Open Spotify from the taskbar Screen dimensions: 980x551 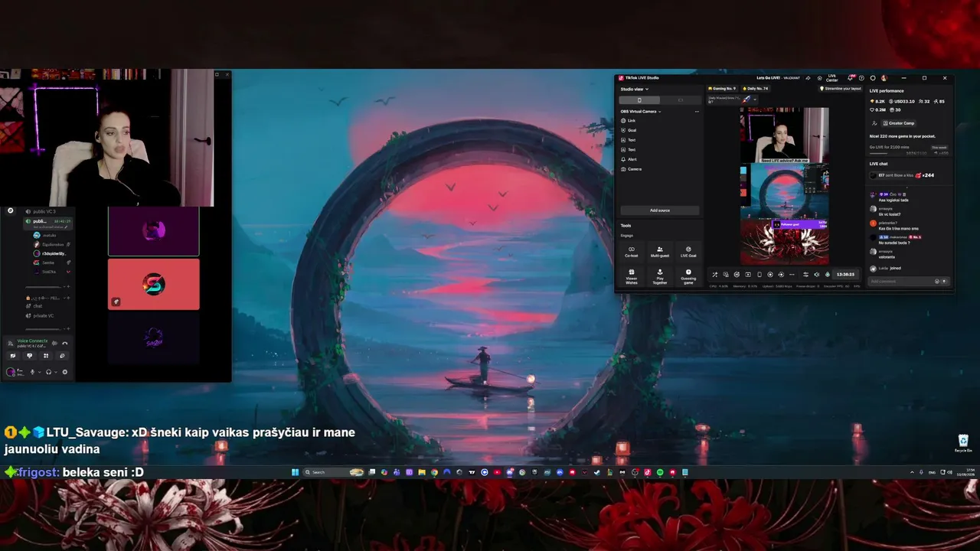pos(660,472)
